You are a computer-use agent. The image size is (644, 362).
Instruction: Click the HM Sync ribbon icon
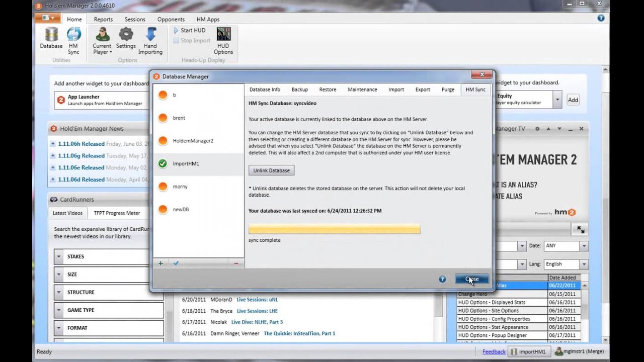coord(73,41)
